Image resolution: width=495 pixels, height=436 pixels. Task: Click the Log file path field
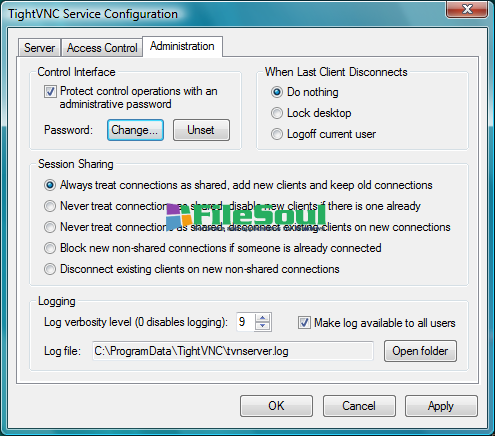click(x=233, y=351)
